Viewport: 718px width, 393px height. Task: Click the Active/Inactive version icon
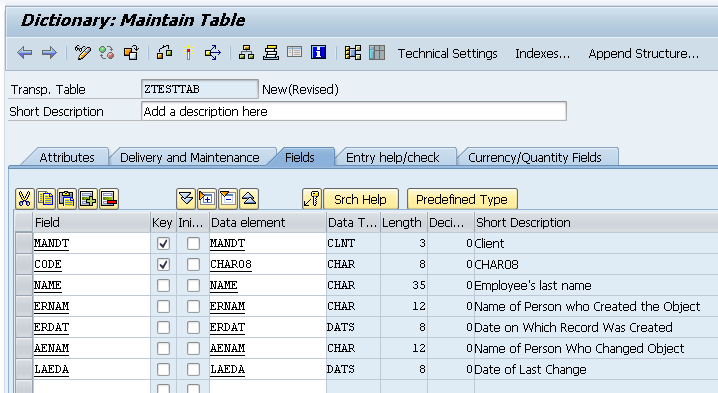[x=107, y=53]
